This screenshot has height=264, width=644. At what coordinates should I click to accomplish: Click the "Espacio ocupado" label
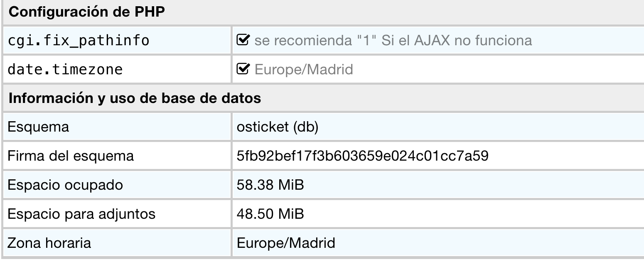pos(66,185)
